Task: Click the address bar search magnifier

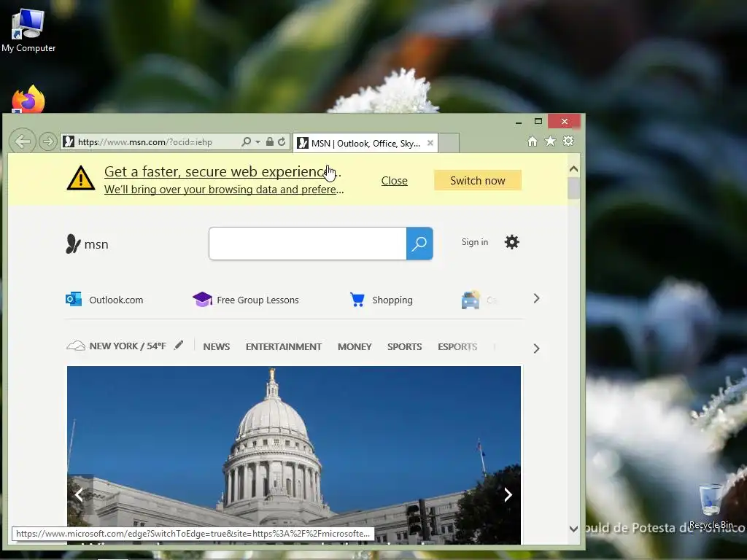Action: tap(247, 142)
